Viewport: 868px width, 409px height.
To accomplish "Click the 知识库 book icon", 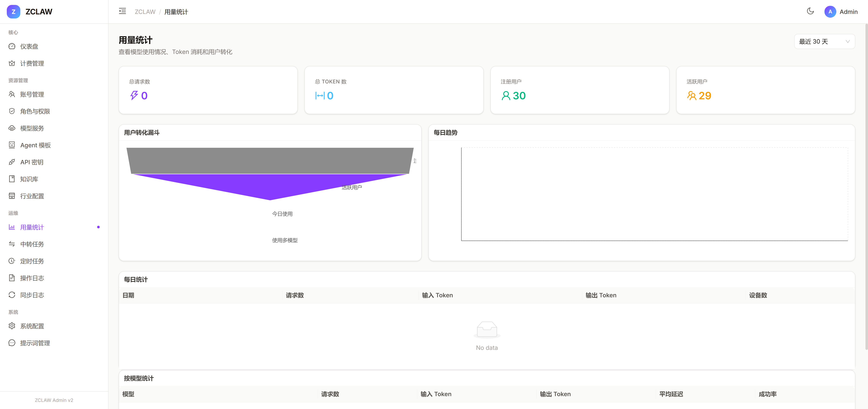I will (x=12, y=179).
